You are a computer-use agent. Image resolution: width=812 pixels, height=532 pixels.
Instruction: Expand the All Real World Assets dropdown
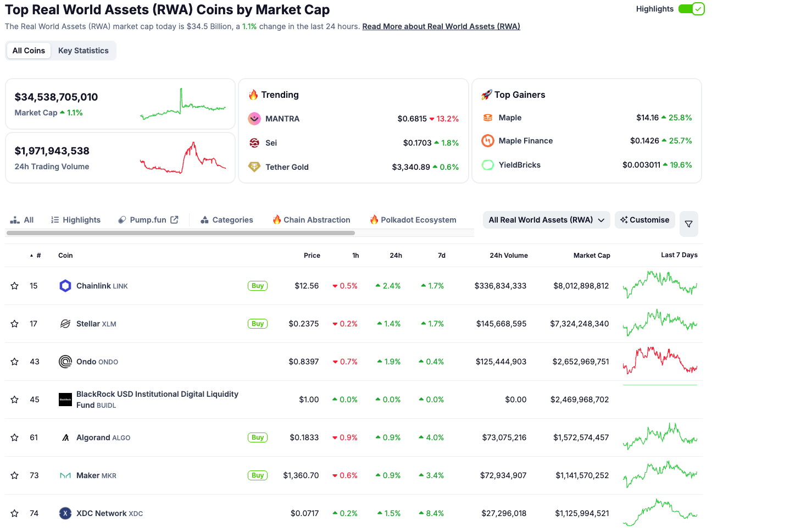(546, 220)
